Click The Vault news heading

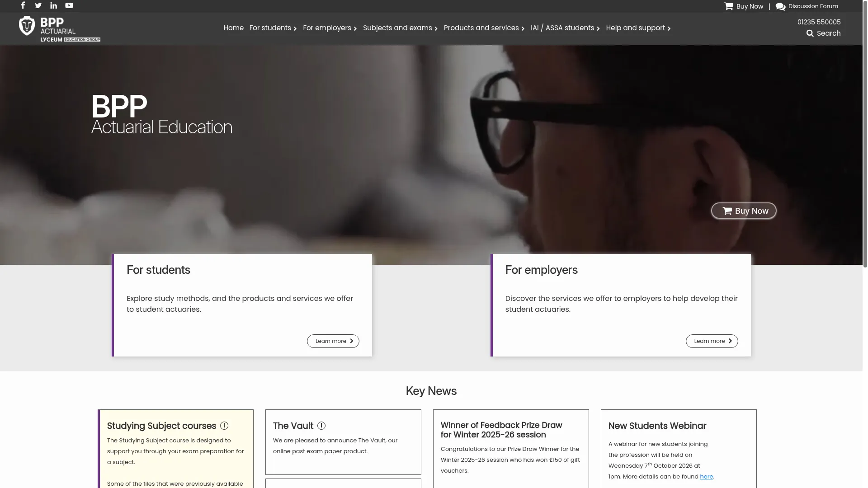click(x=293, y=426)
